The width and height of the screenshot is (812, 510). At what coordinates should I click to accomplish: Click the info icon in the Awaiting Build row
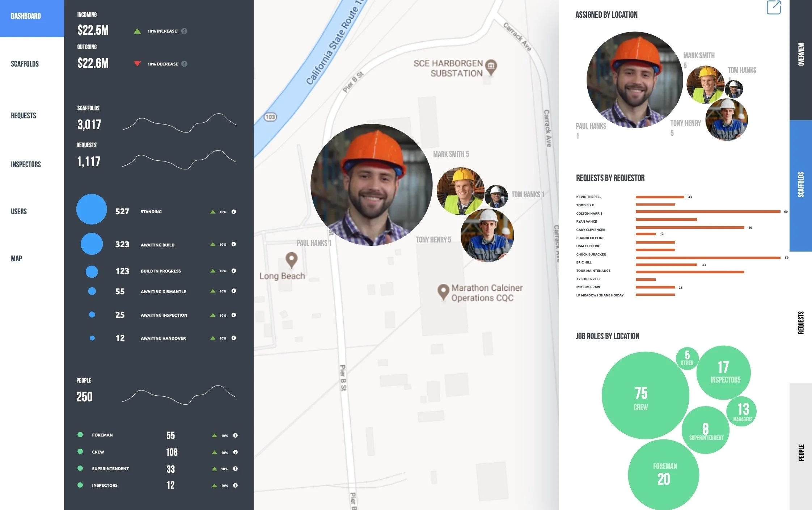[234, 244]
